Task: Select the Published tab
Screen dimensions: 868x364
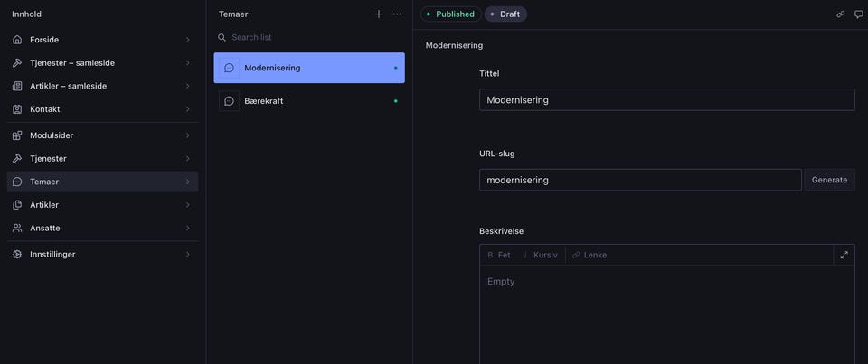Action: tap(450, 14)
